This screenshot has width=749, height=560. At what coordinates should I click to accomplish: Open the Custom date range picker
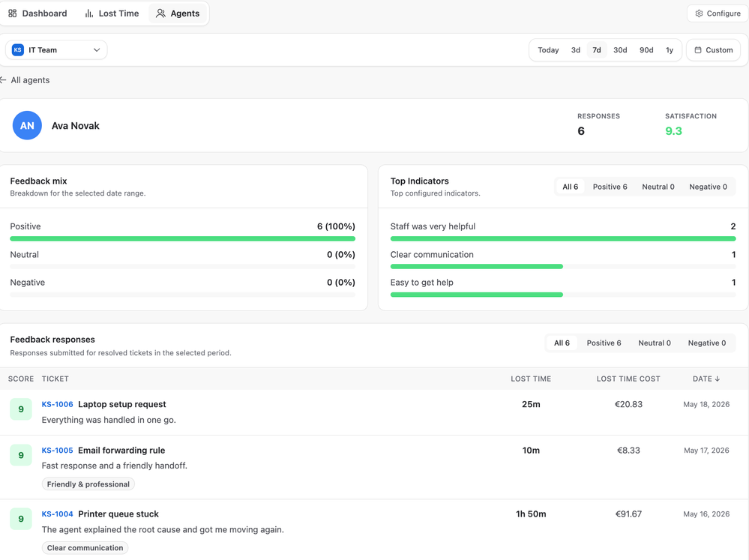(x=713, y=49)
